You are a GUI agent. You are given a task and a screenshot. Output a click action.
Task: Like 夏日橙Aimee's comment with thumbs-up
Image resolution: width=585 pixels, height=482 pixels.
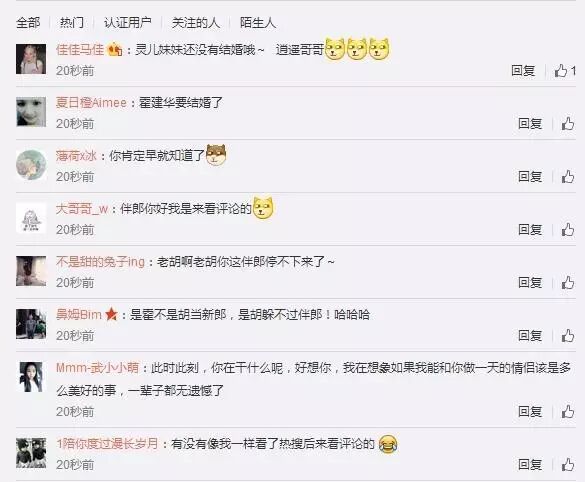click(x=568, y=123)
